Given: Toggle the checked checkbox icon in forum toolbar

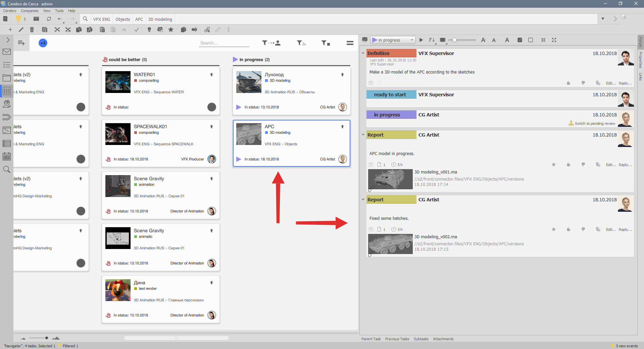Looking at the screenshot, I should coord(520,40).
